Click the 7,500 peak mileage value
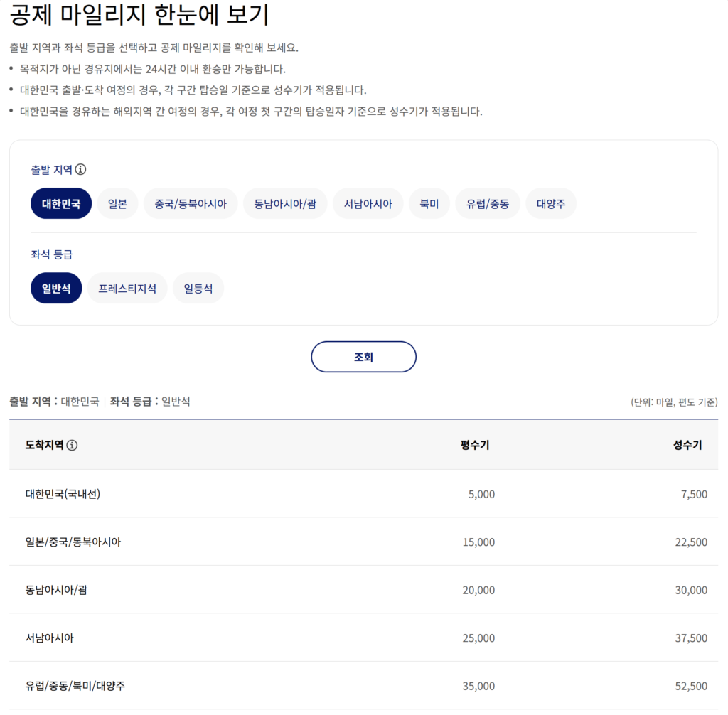728x715 pixels. [694, 494]
